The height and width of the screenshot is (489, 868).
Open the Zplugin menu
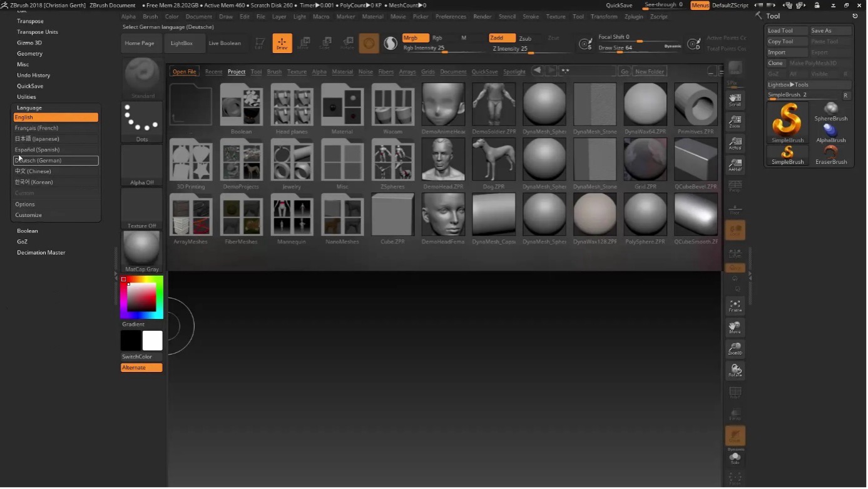(x=633, y=17)
